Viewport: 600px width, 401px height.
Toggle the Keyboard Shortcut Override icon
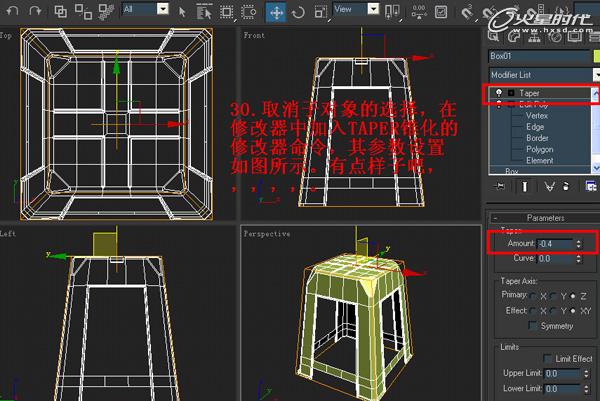click(441, 12)
